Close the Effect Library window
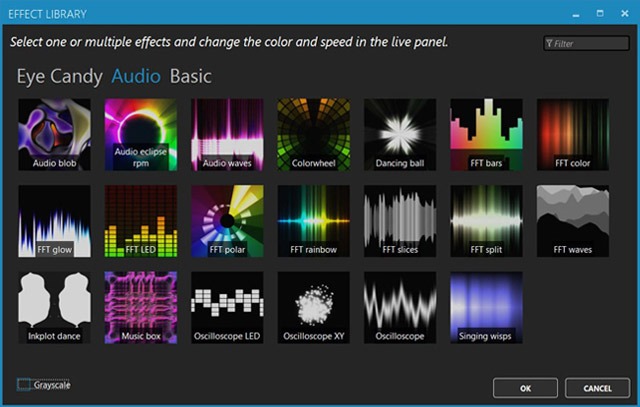This screenshot has width=640, height=407. 624,13
